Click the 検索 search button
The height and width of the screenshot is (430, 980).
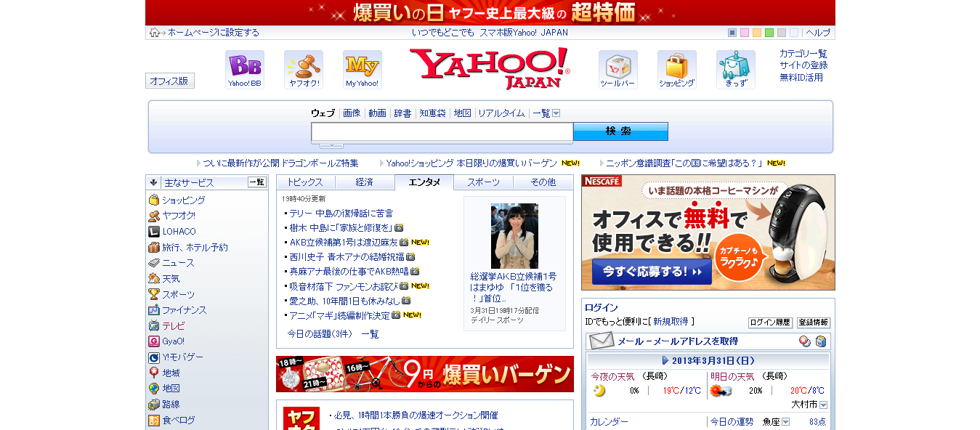pyautogui.click(x=620, y=131)
